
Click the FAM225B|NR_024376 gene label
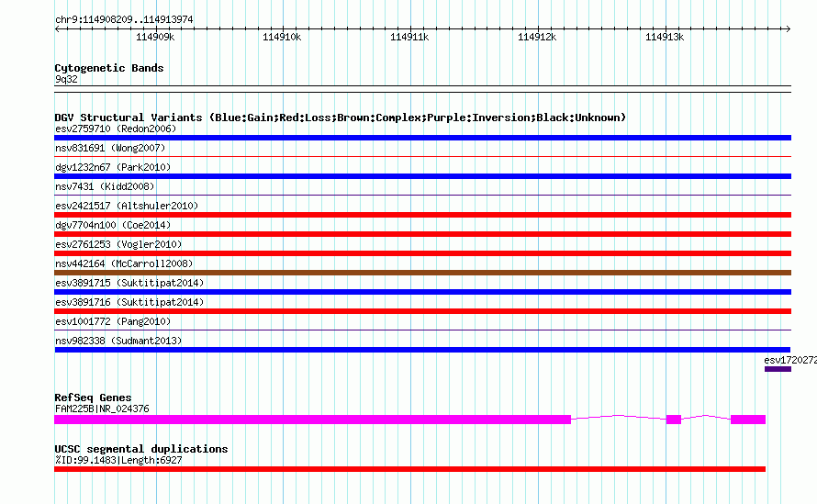(102, 409)
